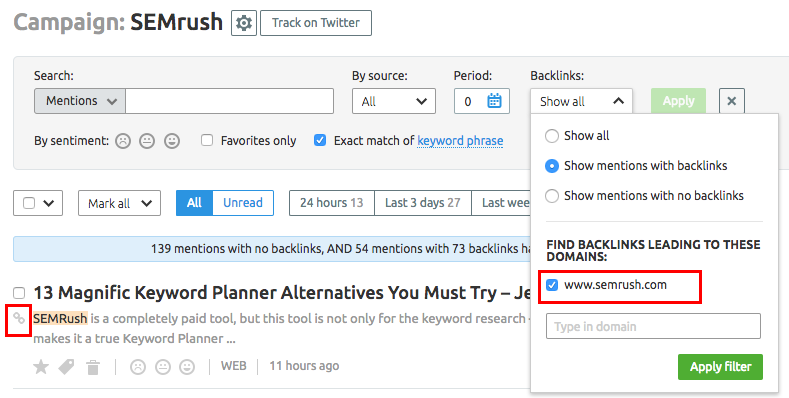This screenshot has width=789, height=398.
Task: Click the backlink chain icon beside SEMRush mention
Action: 19,319
